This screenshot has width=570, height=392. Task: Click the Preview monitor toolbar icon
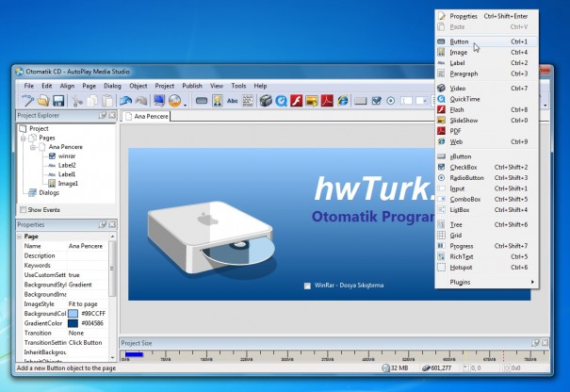coord(159,101)
